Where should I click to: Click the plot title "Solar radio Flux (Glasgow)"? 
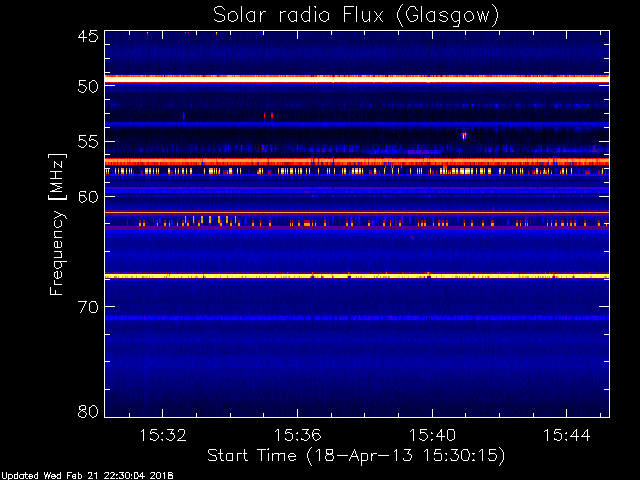356,16
